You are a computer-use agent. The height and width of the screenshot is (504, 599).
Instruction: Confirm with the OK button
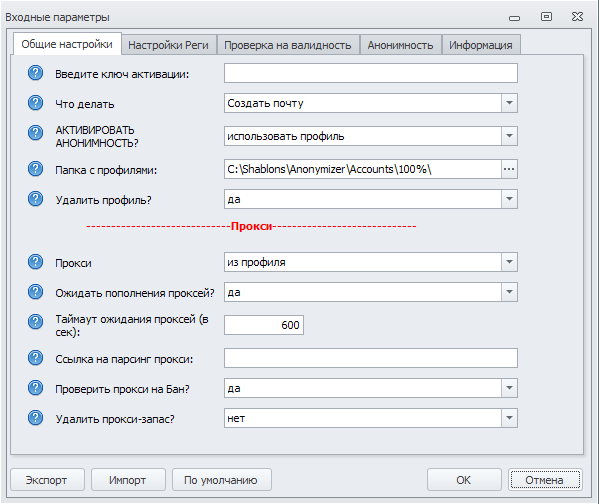click(x=464, y=480)
